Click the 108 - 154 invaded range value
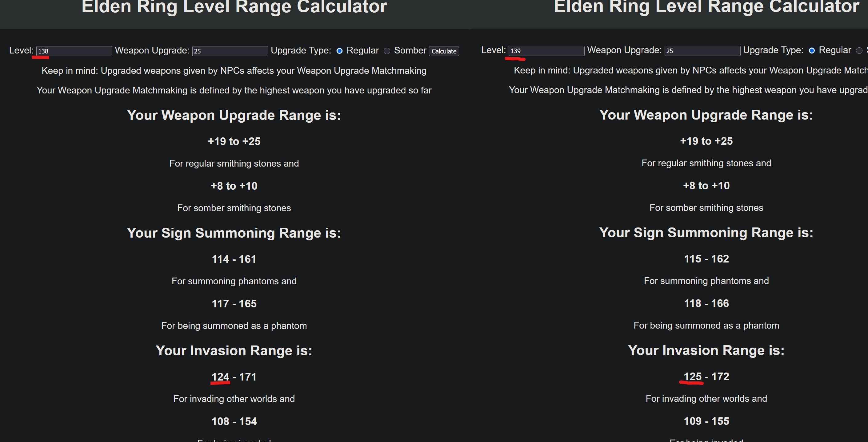The image size is (868, 442). pyautogui.click(x=234, y=421)
